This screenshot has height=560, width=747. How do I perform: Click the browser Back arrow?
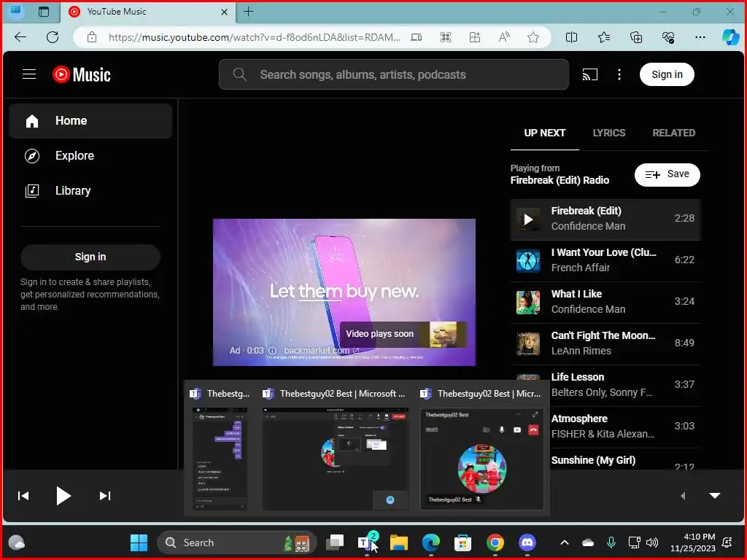[20, 37]
